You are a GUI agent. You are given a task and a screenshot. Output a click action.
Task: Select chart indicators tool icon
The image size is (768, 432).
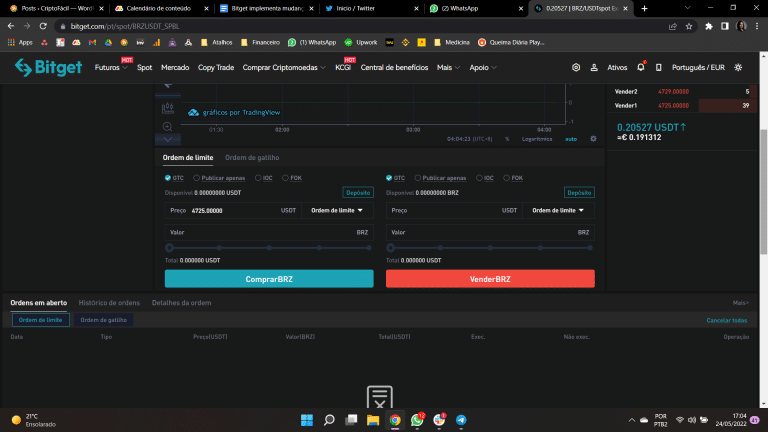pyautogui.click(x=168, y=108)
